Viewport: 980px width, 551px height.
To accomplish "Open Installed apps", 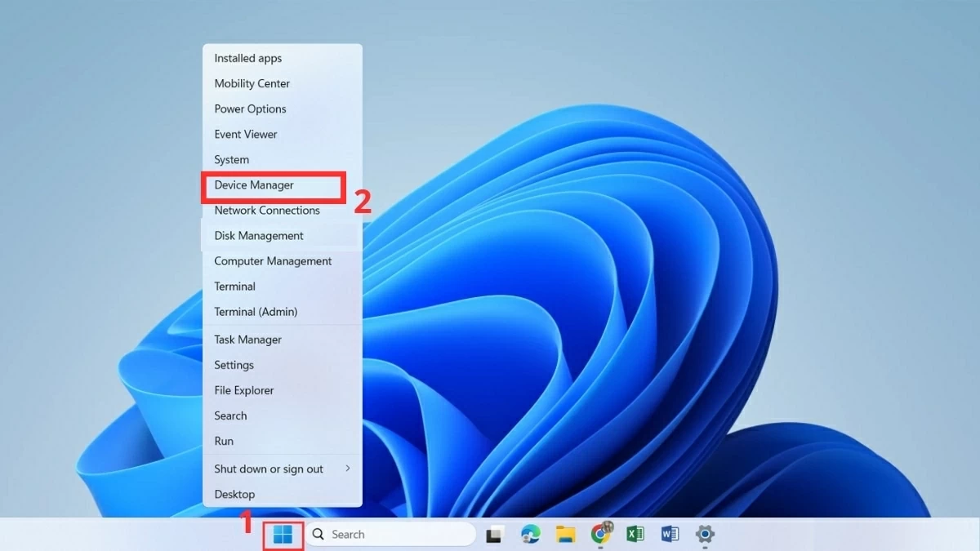I will click(247, 58).
